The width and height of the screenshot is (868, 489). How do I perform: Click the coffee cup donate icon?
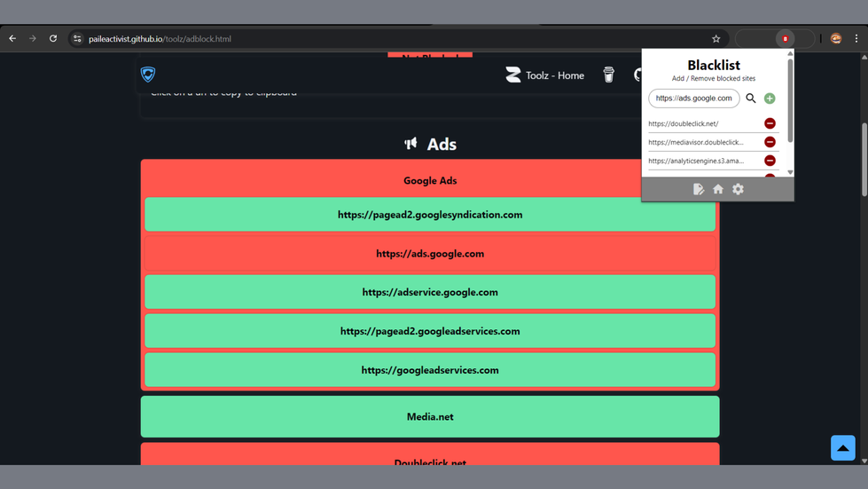click(608, 75)
